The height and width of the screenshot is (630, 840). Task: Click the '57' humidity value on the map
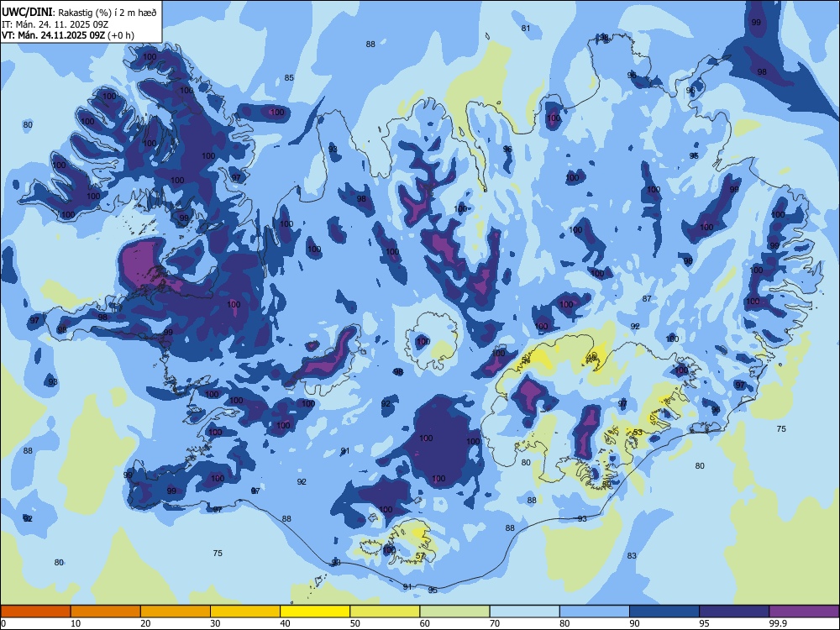421,556
